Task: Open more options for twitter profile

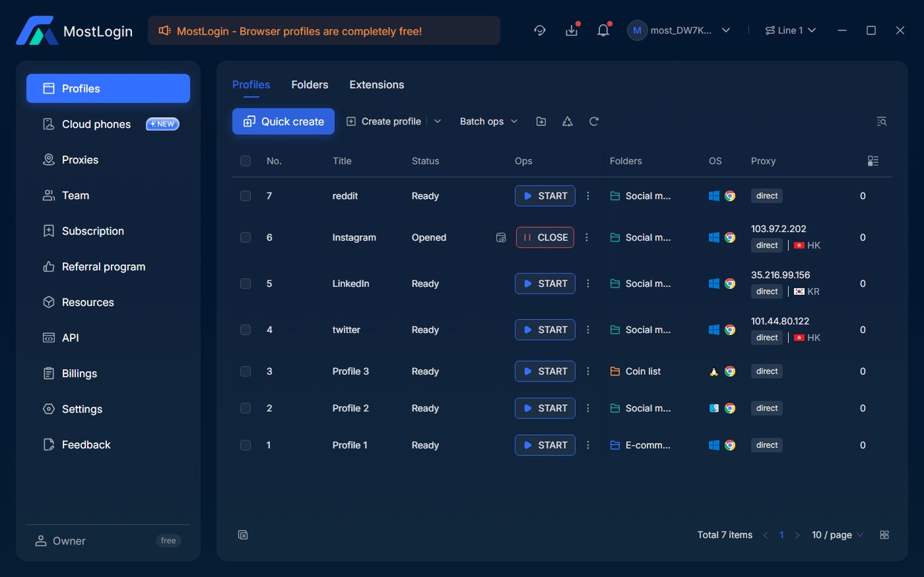Action: (588, 330)
